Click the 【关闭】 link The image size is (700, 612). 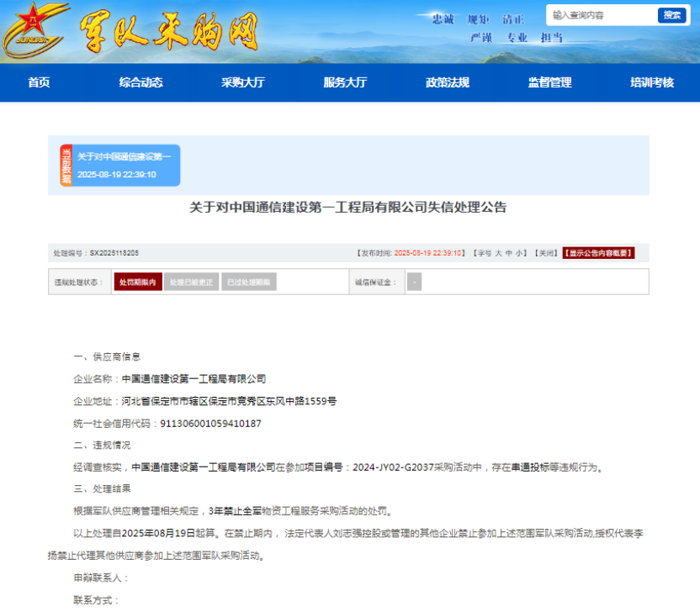tap(546, 253)
